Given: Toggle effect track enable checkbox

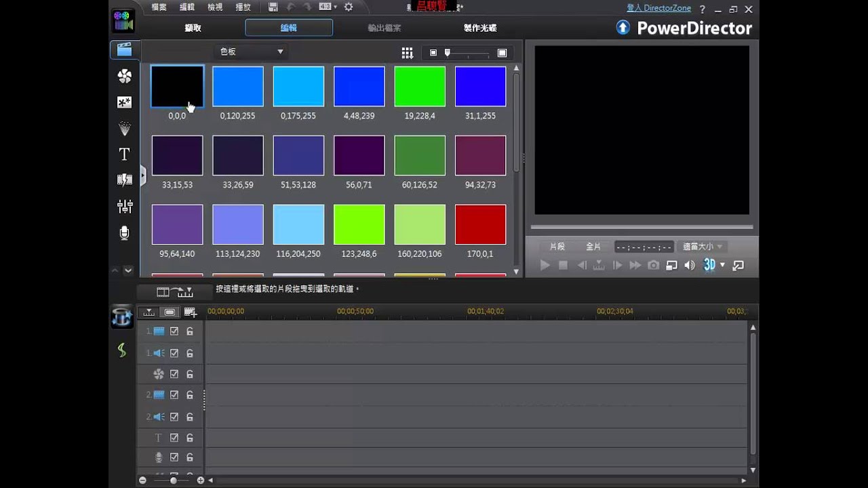Looking at the screenshot, I should 174,374.
